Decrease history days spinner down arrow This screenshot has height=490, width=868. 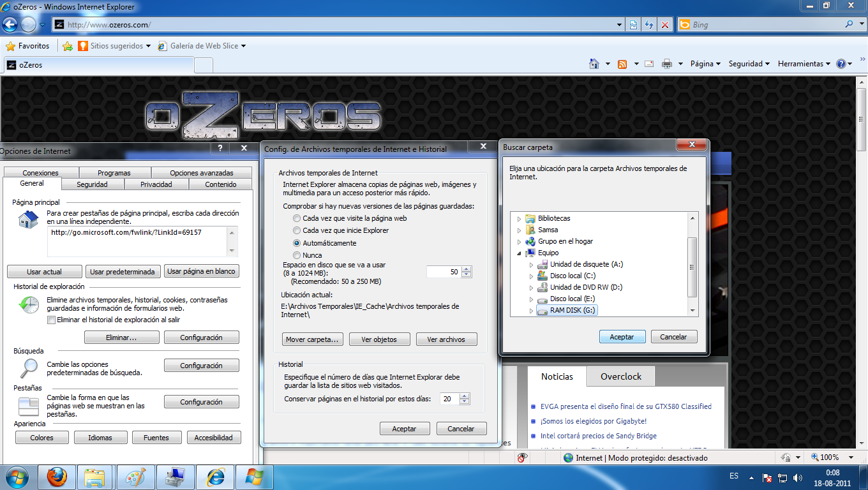464,402
